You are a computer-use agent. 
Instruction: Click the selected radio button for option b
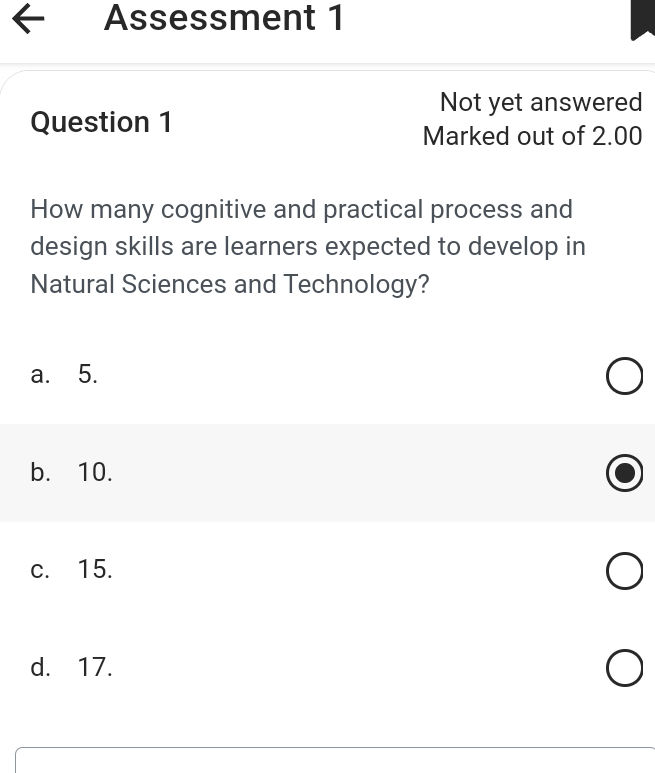[x=624, y=474]
